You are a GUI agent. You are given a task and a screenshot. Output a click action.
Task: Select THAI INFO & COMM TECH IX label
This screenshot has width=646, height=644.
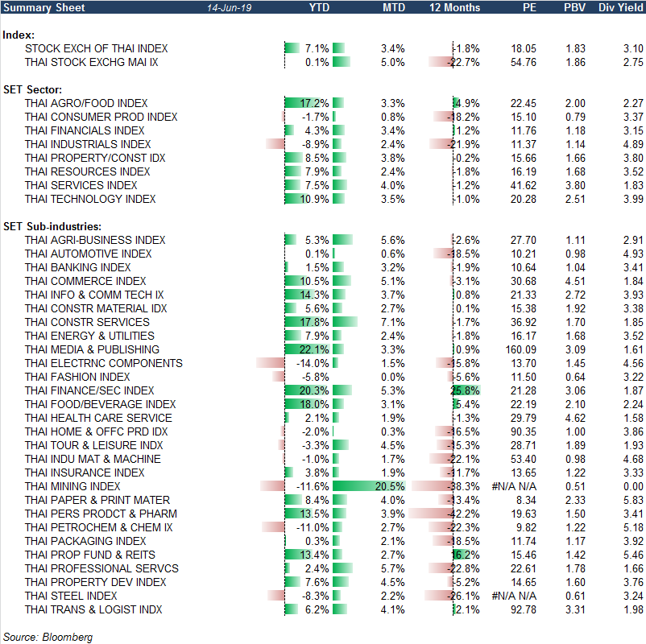[94, 295]
